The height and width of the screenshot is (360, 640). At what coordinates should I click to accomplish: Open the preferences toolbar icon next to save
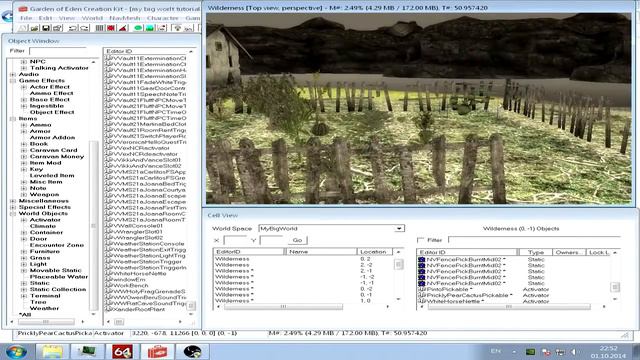coord(57,28)
